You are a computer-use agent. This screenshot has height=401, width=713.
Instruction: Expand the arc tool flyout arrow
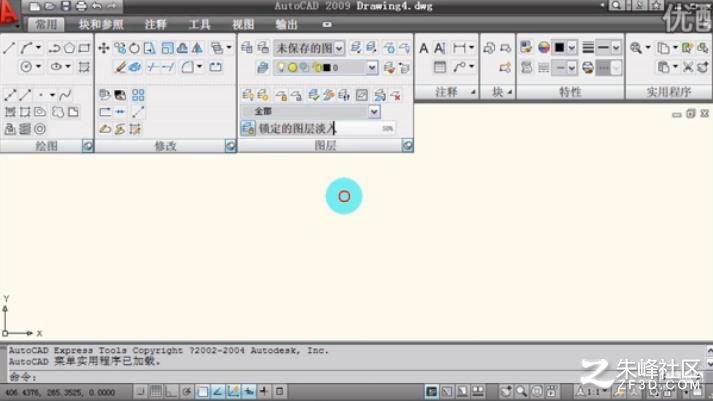click(x=39, y=48)
